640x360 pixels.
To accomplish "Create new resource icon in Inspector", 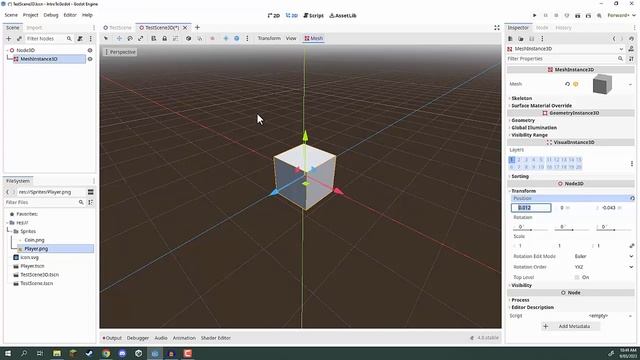I will pos(510,39).
